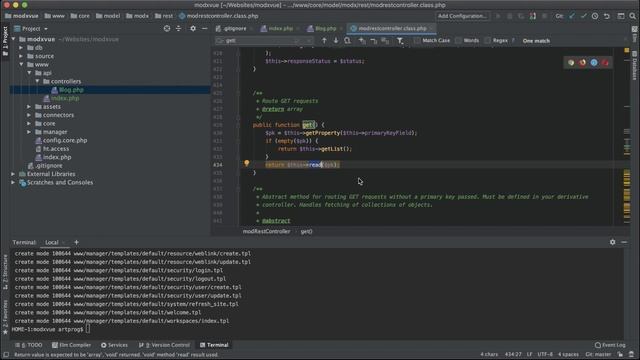Open in Safari browser icon in editor
640x360 pixels.
point(594,62)
